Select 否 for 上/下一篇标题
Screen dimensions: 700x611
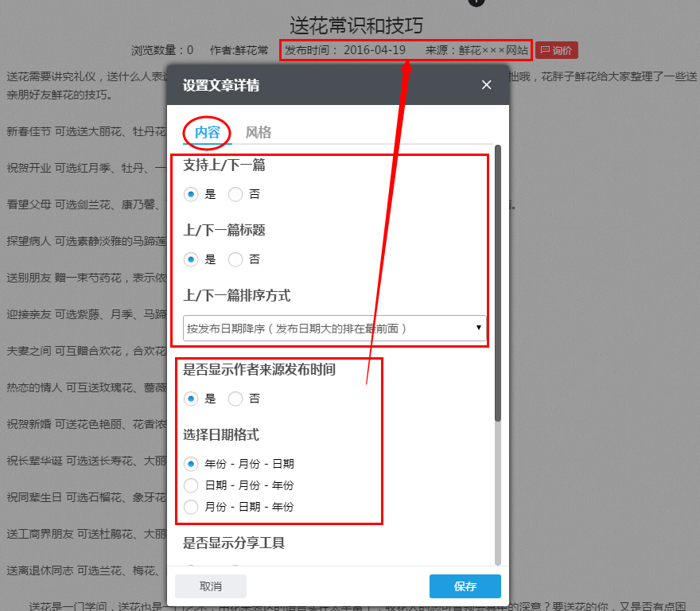235,259
